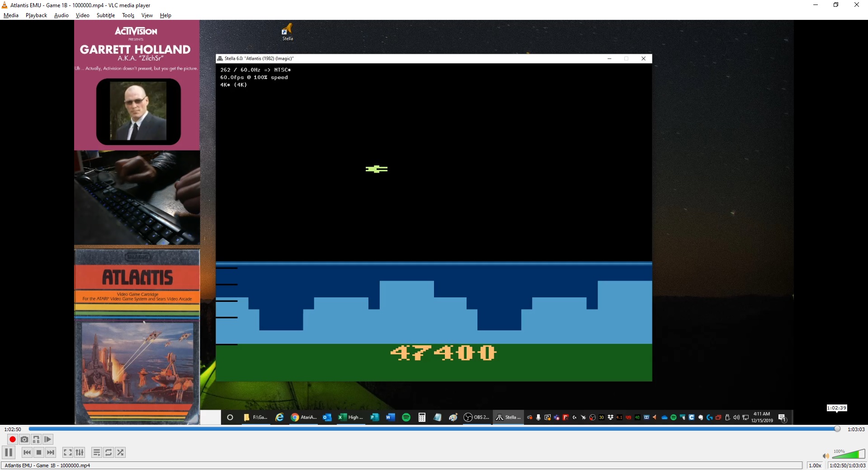868x470 pixels.
Task: Click Spotify taskbar icon in video
Action: [x=406, y=417]
